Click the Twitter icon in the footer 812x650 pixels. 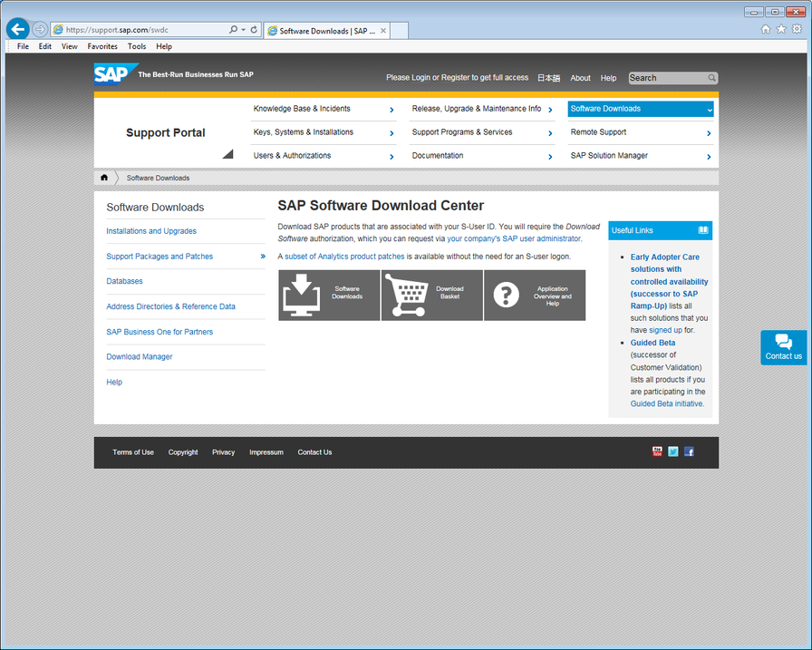pyautogui.click(x=673, y=451)
